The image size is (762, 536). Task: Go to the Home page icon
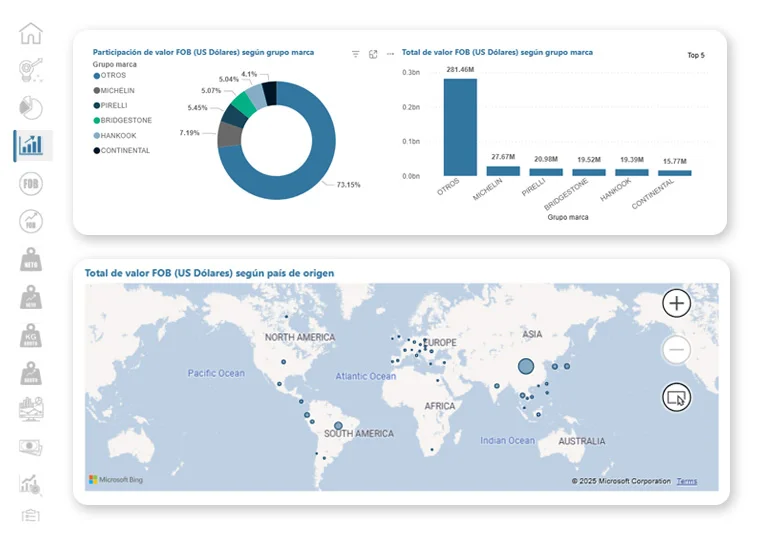(31, 34)
